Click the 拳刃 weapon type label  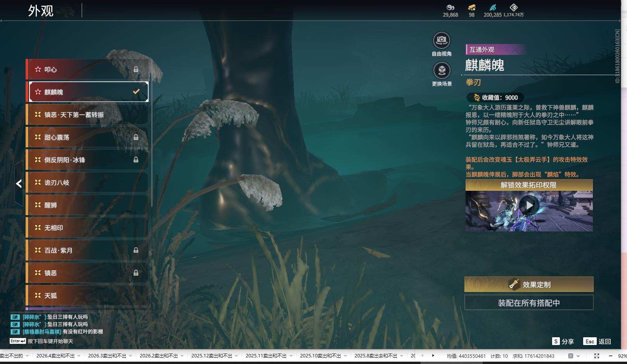tap(473, 82)
